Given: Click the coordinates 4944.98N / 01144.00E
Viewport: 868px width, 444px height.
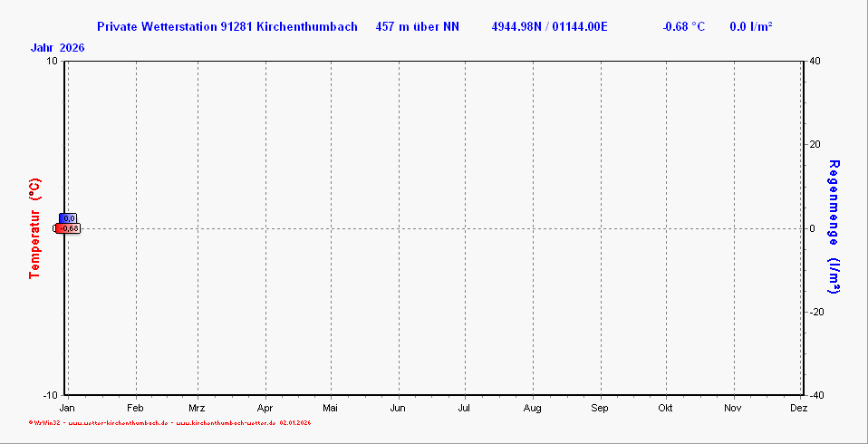Looking at the screenshot, I should pos(549,26).
